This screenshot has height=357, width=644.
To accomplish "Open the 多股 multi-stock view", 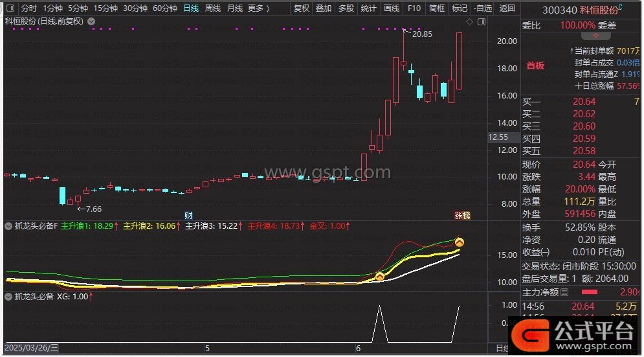I will [x=346, y=8].
